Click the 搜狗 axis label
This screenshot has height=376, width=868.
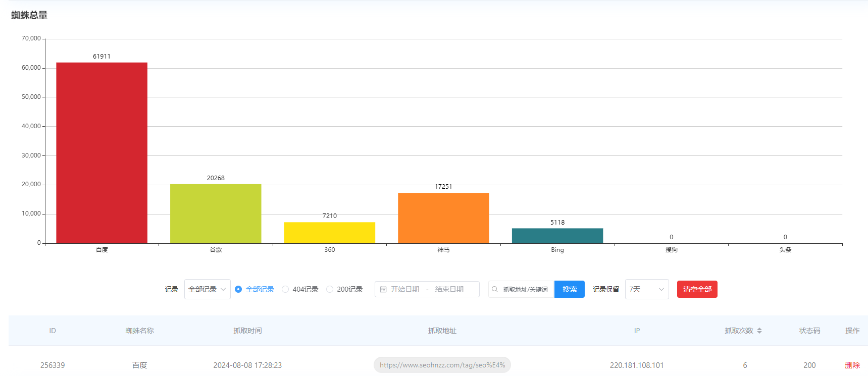pyautogui.click(x=671, y=250)
